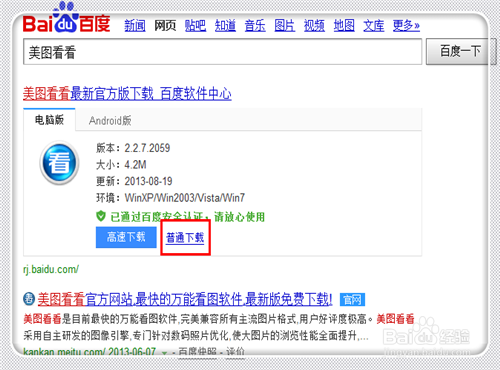Click the 大小: 4.2M text
The height and width of the screenshot is (370, 500).
pos(121,164)
